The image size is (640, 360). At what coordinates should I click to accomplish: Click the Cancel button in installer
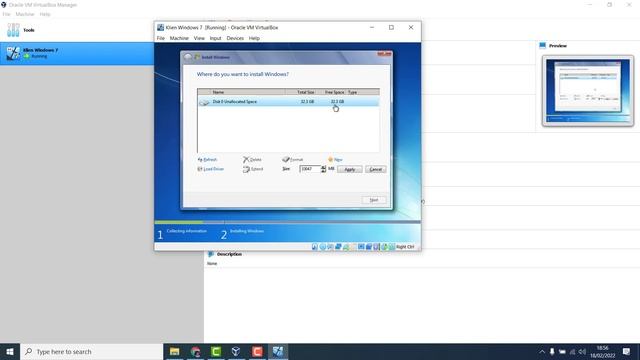pyautogui.click(x=376, y=169)
